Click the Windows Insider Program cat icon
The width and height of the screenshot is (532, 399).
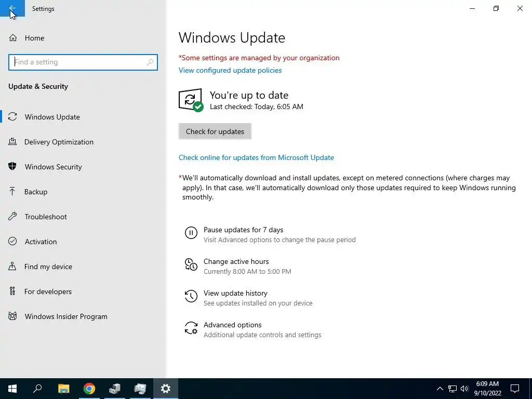pyautogui.click(x=12, y=316)
